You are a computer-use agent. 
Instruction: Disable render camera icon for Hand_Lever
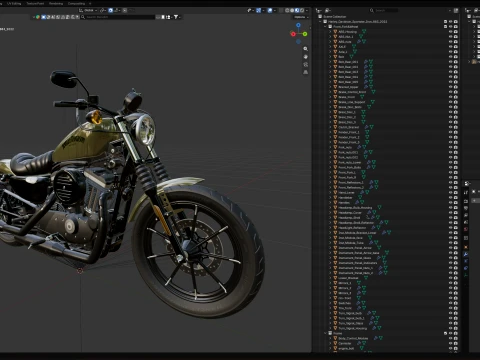[x=456, y=192]
